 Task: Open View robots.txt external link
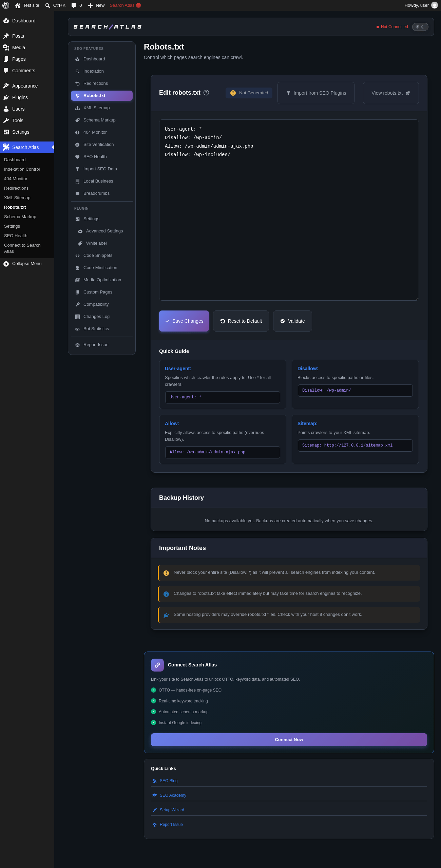[391, 93]
